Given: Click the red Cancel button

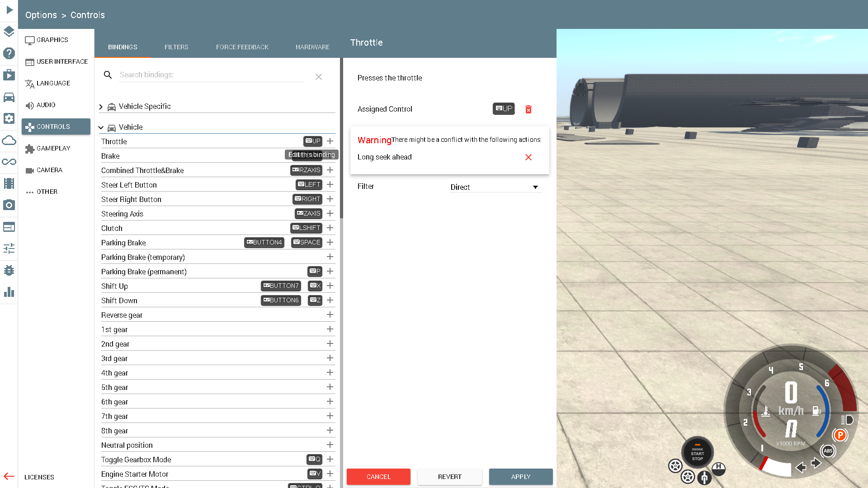Looking at the screenshot, I should (378, 477).
